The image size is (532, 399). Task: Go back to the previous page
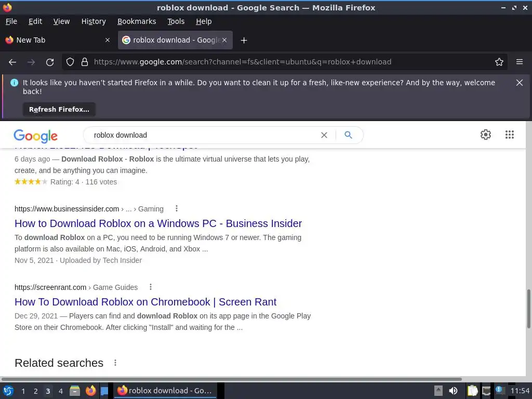(x=12, y=62)
